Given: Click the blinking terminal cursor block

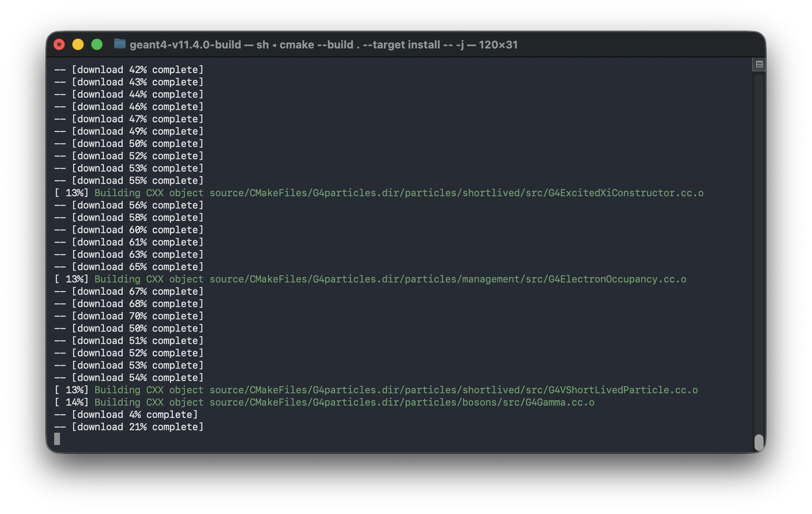Looking at the screenshot, I should pos(57,438).
